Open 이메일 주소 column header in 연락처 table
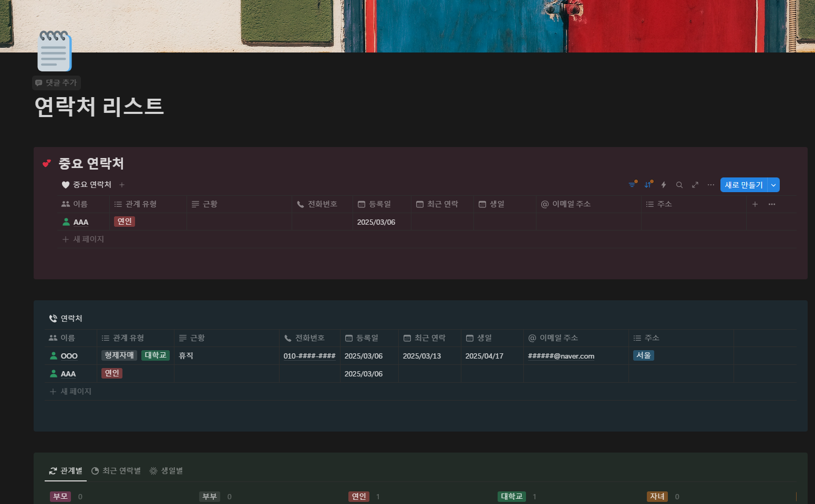Viewport: 815px width, 504px height. [576, 338]
